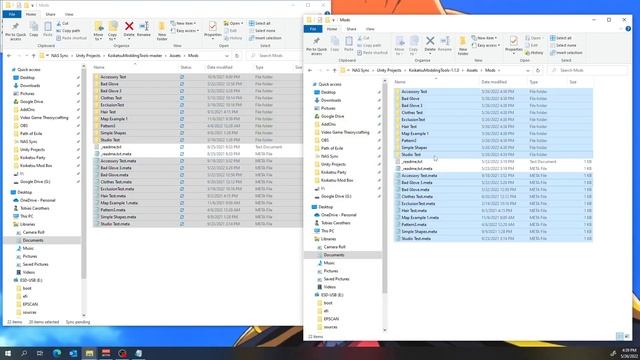Click Search Mods field in right window
The image size is (640, 360).
(x=588, y=70)
